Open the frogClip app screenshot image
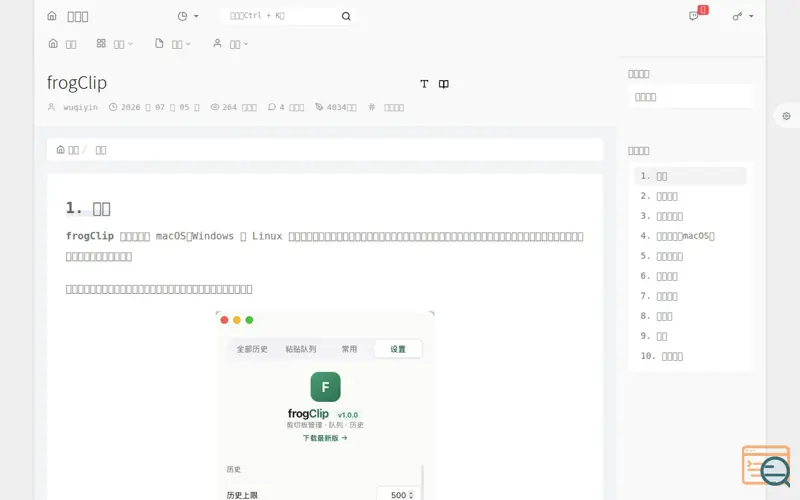This screenshot has width=800, height=500. coord(325,406)
